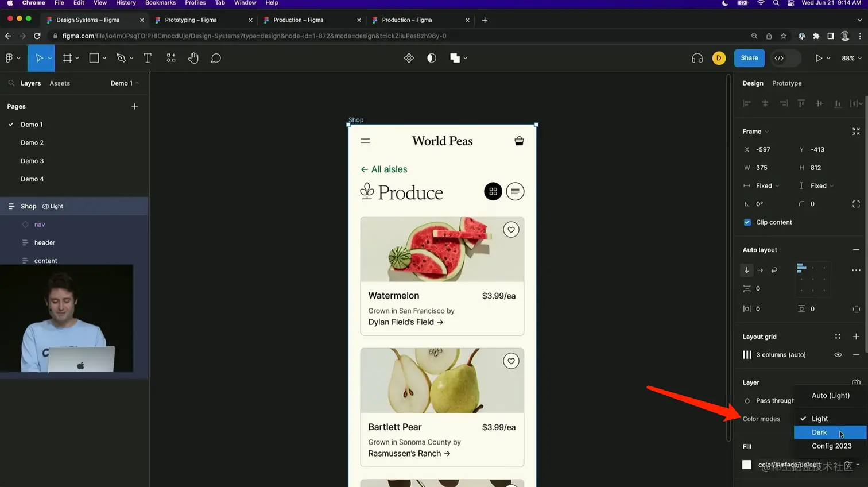Switch Produce to grid view

point(493,191)
